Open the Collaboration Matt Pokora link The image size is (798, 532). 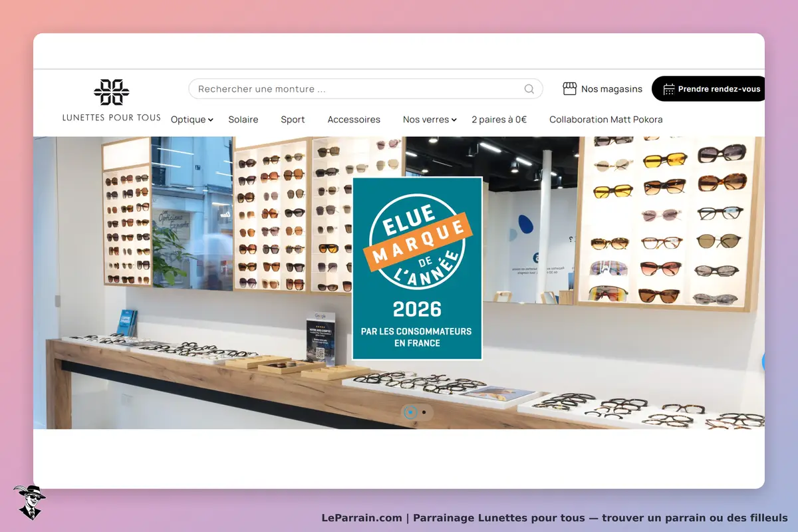[606, 120]
